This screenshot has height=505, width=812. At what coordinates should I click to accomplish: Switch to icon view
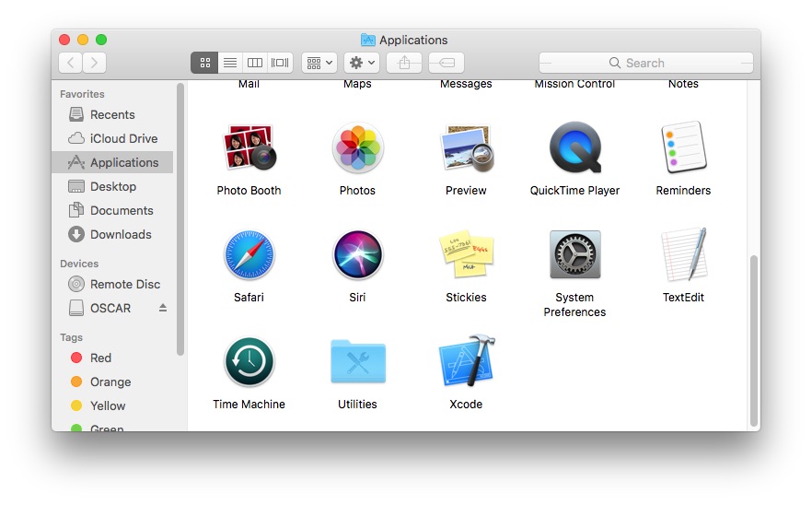204,63
